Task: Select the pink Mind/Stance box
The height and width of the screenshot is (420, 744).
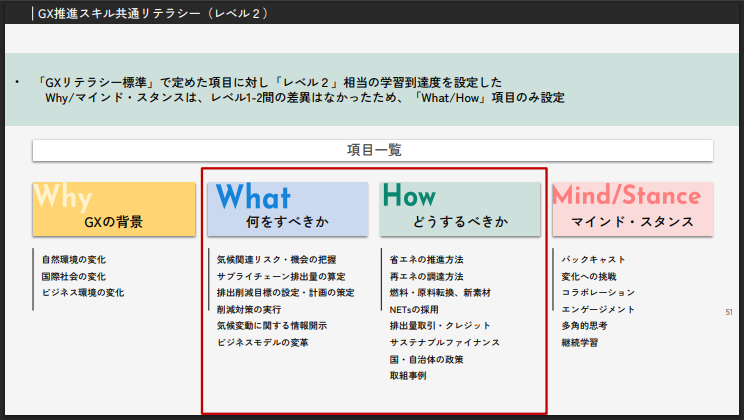Action: click(633, 208)
